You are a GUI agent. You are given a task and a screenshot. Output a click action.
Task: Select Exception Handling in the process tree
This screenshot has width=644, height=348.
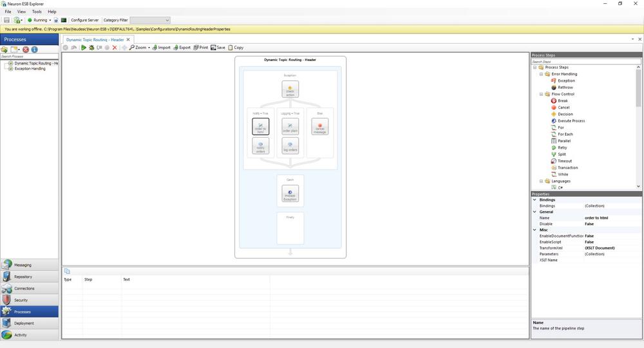click(30, 69)
